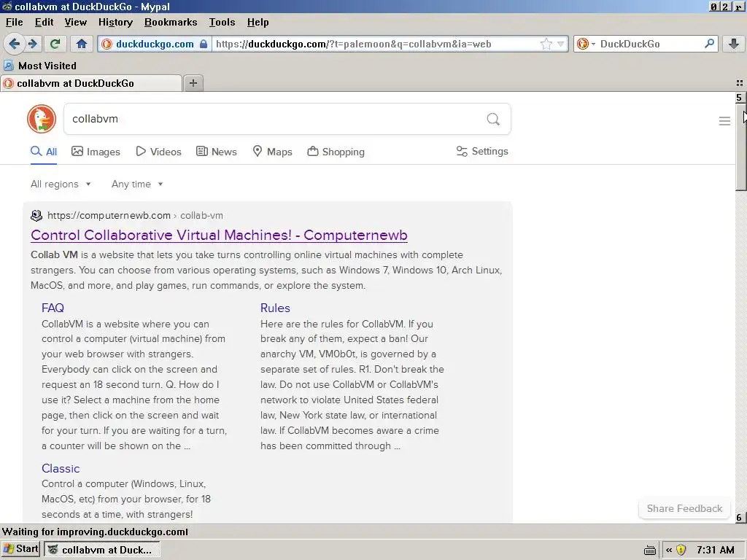Open the URL bar history dropdown arrow
This screenshot has width=747, height=560.
(x=561, y=44)
